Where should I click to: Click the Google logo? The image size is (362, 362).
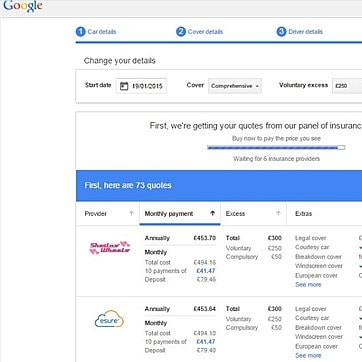(x=23, y=6)
